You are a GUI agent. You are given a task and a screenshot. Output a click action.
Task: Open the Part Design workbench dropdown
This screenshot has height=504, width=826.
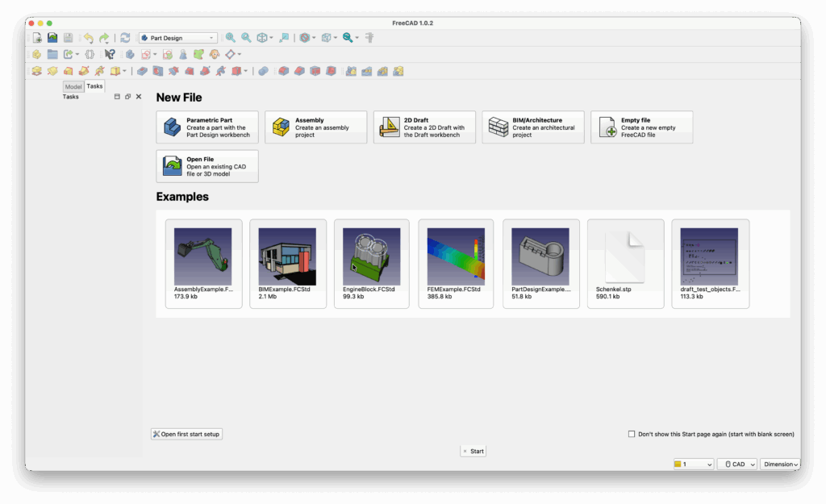tap(177, 38)
